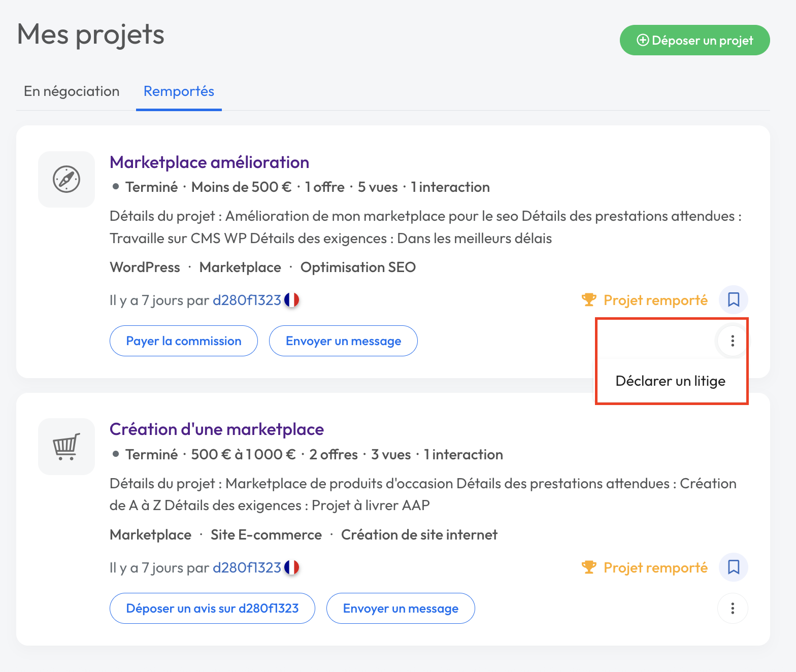Toggle bookmark on Marketplace amélioration project
Viewport: 796px width, 672px height.
tap(733, 299)
